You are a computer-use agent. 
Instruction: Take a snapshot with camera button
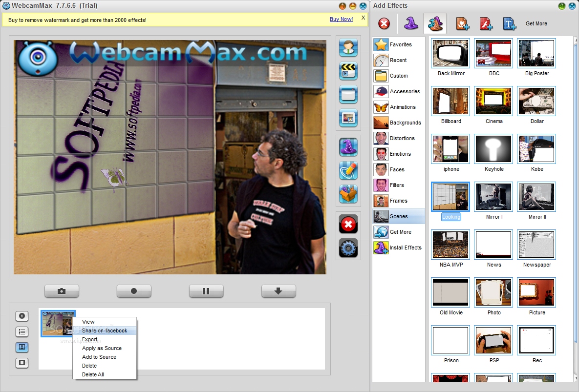click(62, 291)
